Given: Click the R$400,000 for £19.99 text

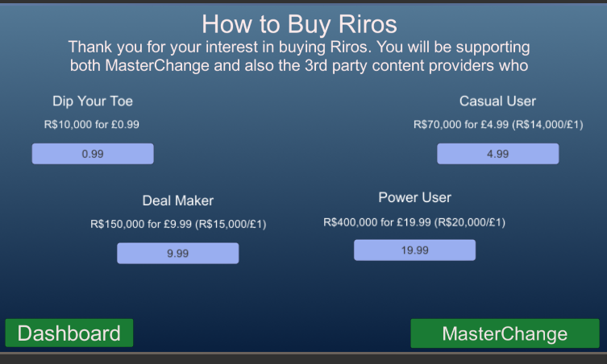Looking at the screenshot, I should click(377, 221).
